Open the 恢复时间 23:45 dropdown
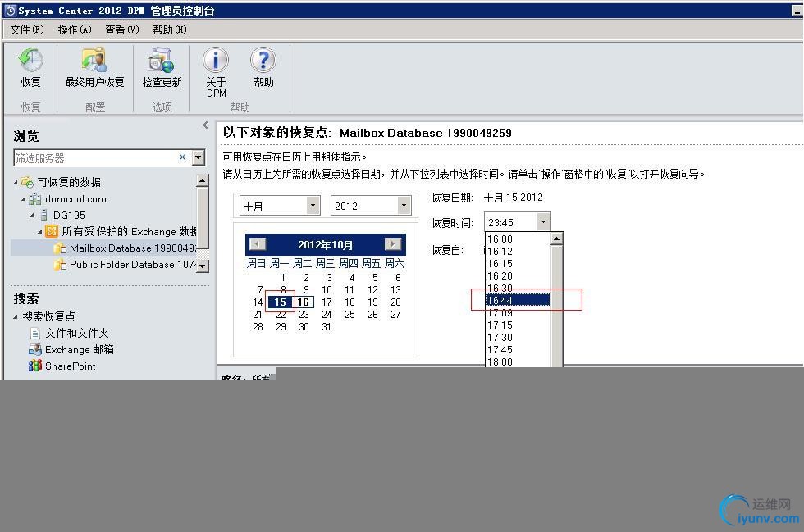This screenshot has height=532, width=804. [x=543, y=222]
